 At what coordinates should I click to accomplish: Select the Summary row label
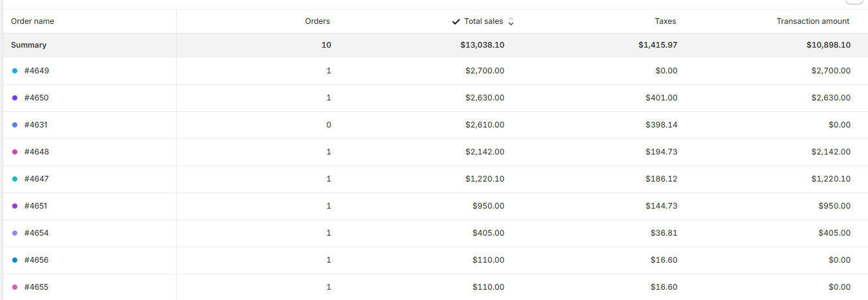coord(29,45)
